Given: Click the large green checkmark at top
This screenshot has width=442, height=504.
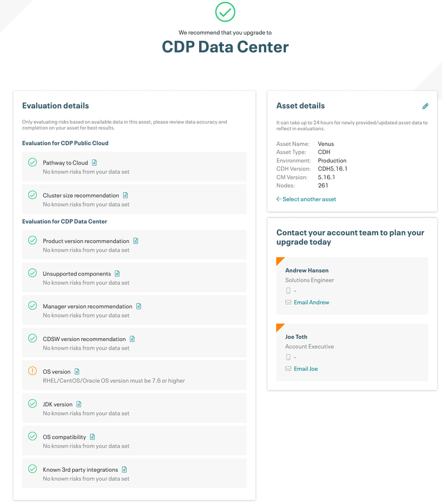Looking at the screenshot, I should [225, 12].
